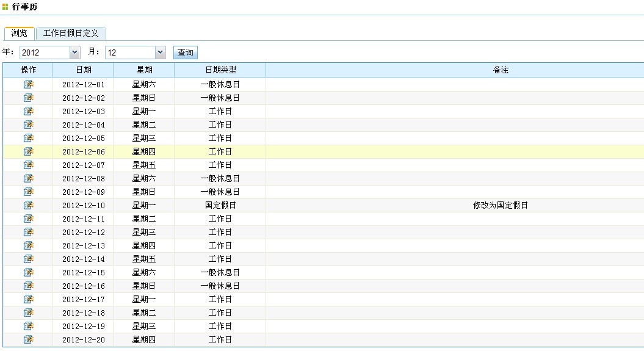Edit the 2012-12-10 fixed holiday entry
Image resolution: width=644 pixels, height=351 pixels.
coord(28,205)
